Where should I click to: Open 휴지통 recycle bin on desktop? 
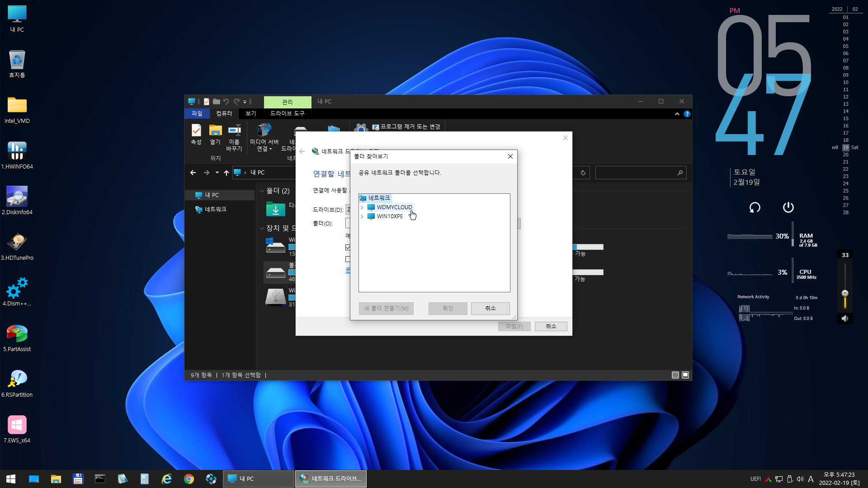tap(17, 64)
